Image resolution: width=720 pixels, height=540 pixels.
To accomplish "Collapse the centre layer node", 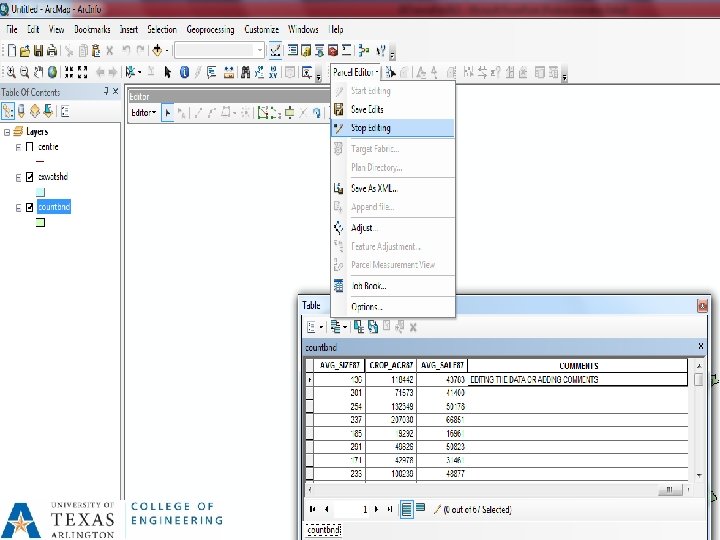I will point(18,147).
